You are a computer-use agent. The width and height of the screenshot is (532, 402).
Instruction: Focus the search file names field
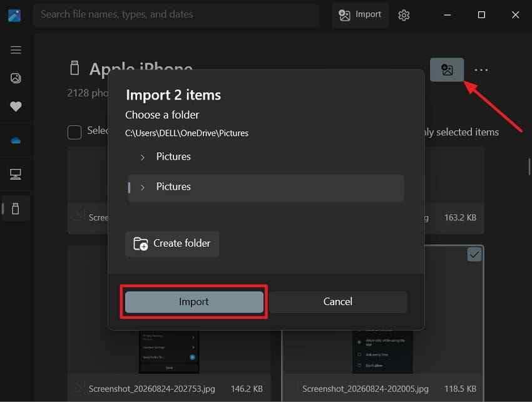176,14
